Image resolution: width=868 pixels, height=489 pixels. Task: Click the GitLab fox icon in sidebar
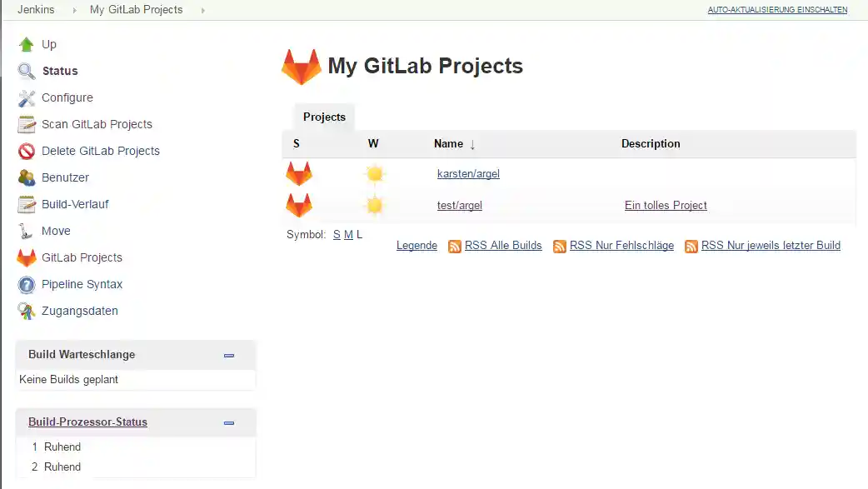tap(26, 257)
